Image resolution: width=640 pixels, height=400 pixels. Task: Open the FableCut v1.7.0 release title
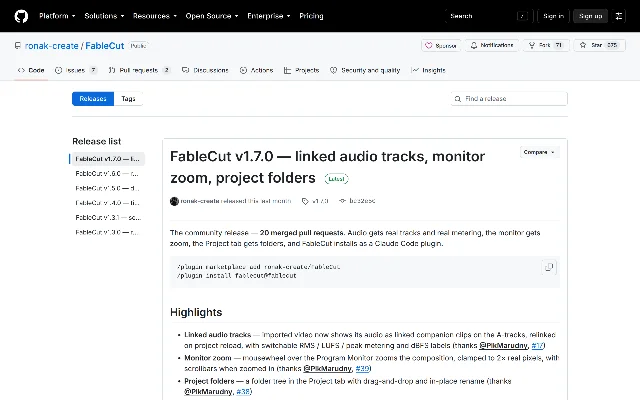327,167
